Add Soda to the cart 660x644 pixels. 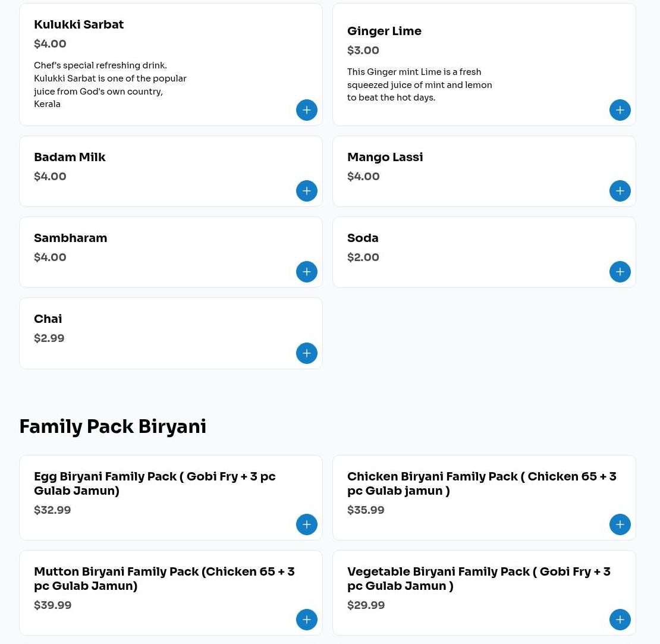[x=620, y=272]
